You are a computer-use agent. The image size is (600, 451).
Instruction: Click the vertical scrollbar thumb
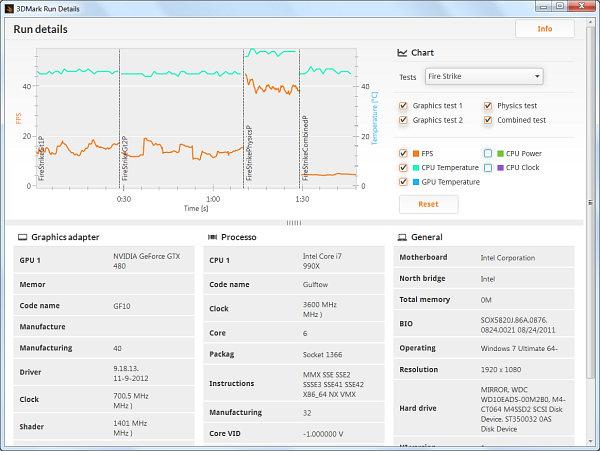point(591,203)
